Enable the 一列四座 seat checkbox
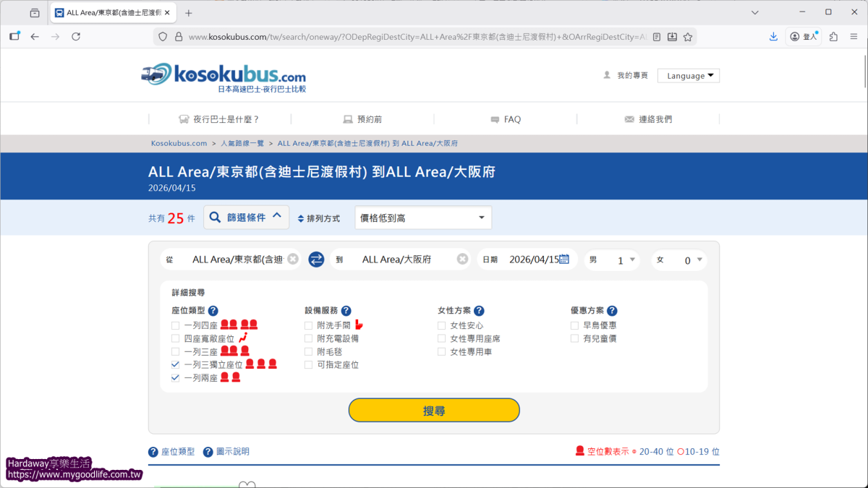This screenshot has width=868, height=488. (x=176, y=325)
